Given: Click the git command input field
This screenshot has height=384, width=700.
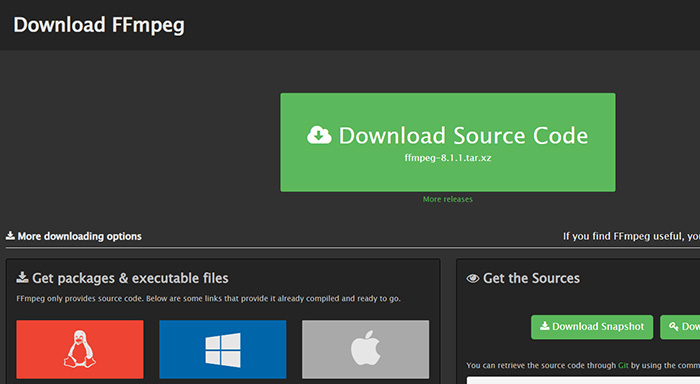Looking at the screenshot, I should point(583,380).
